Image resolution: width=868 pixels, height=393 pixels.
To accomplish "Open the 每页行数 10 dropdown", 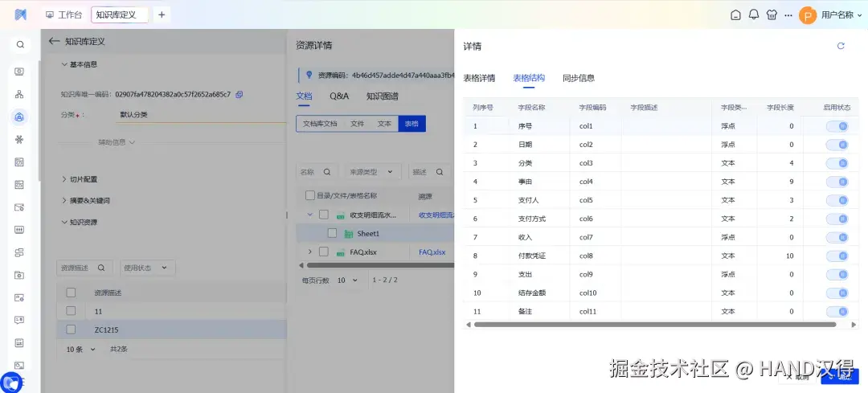I will (x=348, y=280).
